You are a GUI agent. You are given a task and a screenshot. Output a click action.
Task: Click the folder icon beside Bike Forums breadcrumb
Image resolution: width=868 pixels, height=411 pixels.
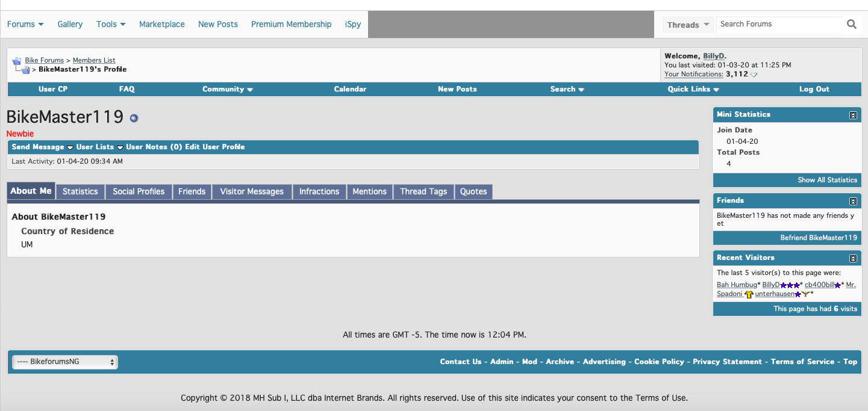pos(16,61)
